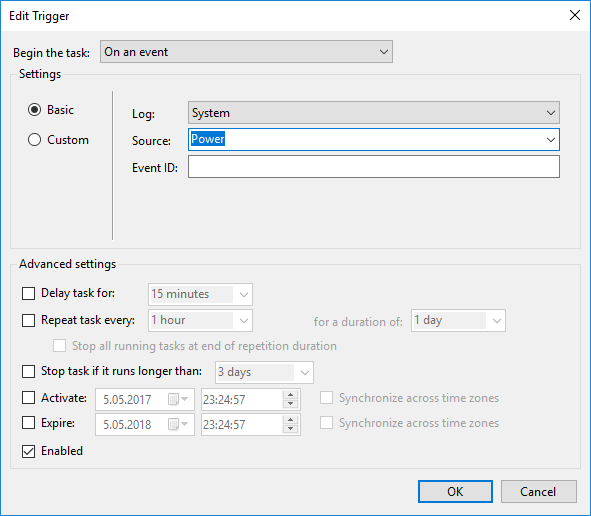Viewport: 591px width, 516px height.
Task: Toggle the Enabled checkbox off
Action: point(28,451)
